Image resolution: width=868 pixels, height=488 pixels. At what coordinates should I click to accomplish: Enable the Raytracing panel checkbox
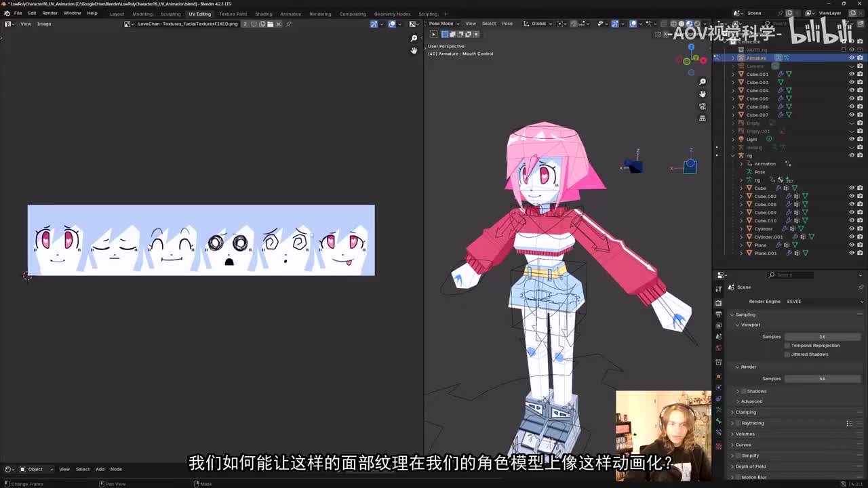click(x=738, y=423)
